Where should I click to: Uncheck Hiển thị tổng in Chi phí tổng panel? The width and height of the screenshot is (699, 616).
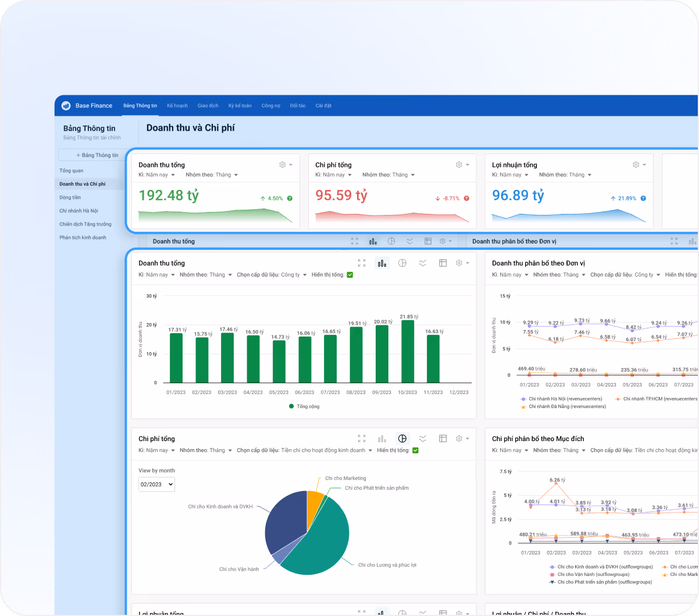[x=415, y=450]
